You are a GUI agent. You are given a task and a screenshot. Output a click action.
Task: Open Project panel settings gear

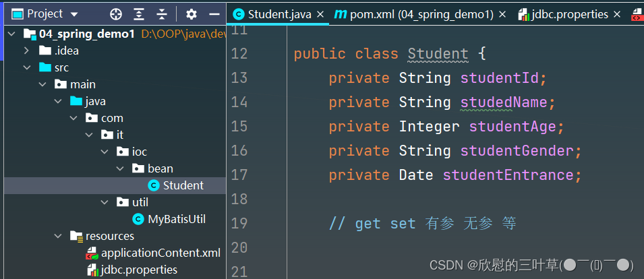click(192, 13)
